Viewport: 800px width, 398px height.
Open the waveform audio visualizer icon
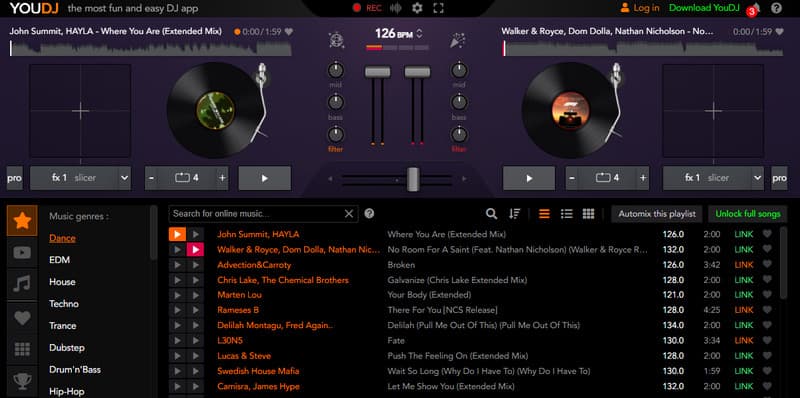(395, 8)
